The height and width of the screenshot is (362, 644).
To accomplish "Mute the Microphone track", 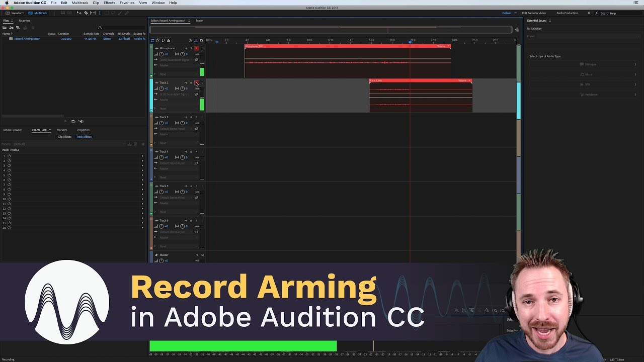I will 186,48.
